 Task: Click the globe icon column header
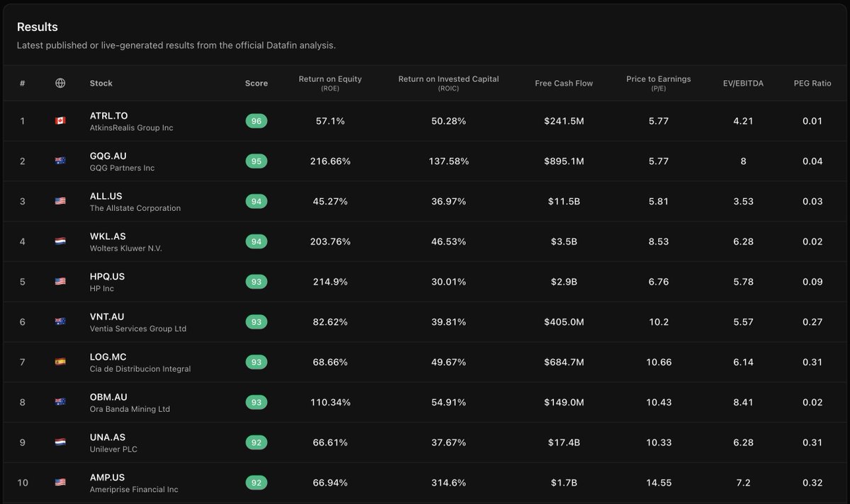tap(60, 83)
